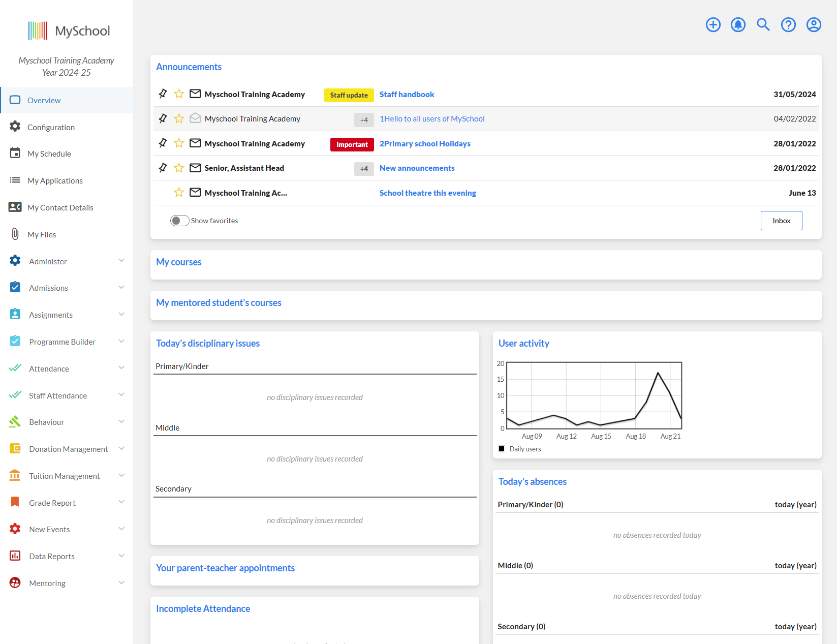The width and height of the screenshot is (837, 644).
Task: Pin the Staff handbook announcement
Action: click(162, 94)
